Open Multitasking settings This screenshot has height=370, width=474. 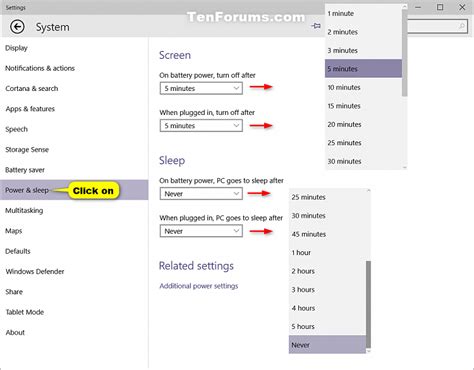tap(24, 211)
